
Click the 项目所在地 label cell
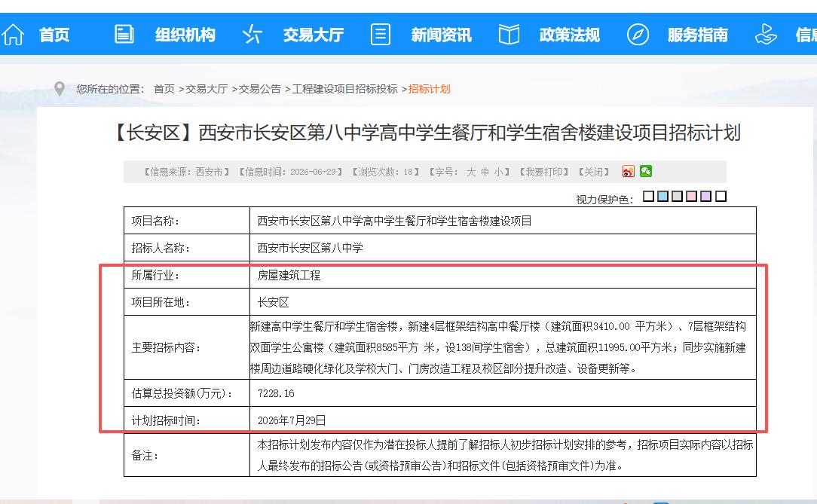click(187, 302)
